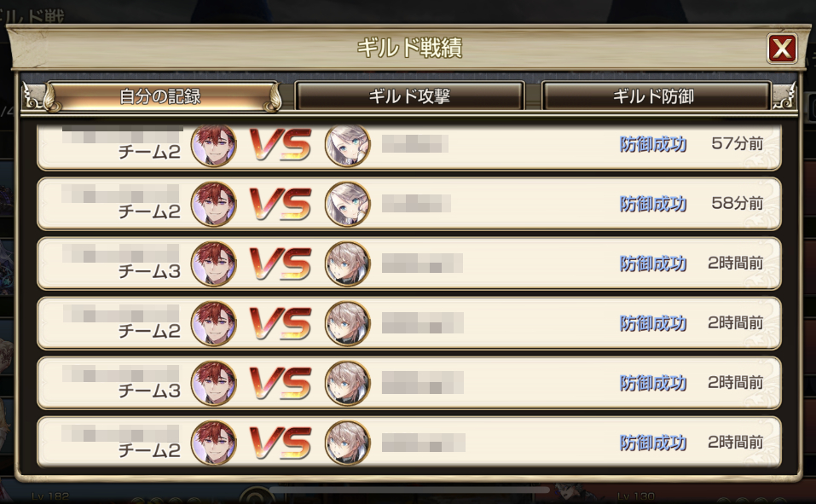The height and width of the screenshot is (504, 816).
Task: Open the battle record from 57分前
Action: [x=409, y=147]
